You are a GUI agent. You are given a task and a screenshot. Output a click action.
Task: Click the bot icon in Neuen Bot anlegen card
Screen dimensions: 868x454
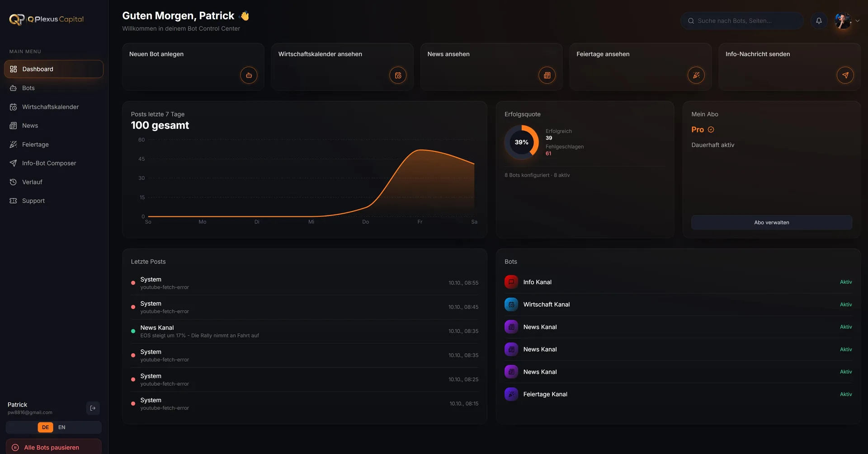[249, 75]
